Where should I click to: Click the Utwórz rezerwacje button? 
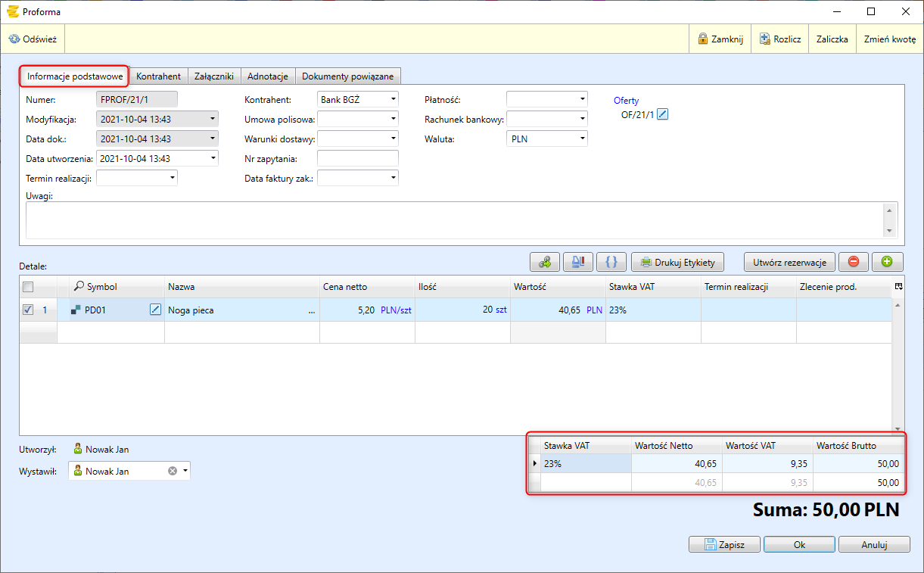pos(789,262)
